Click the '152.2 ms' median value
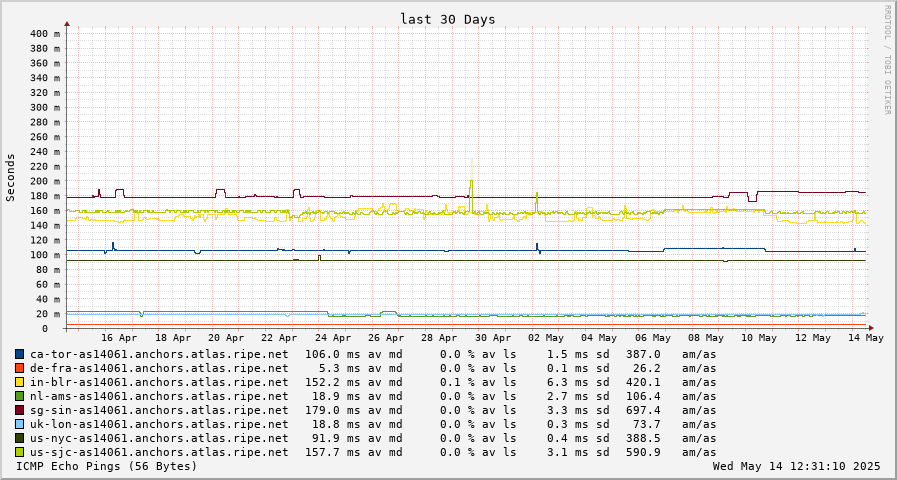The width and height of the screenshot is (897, 480). [332, 383]
